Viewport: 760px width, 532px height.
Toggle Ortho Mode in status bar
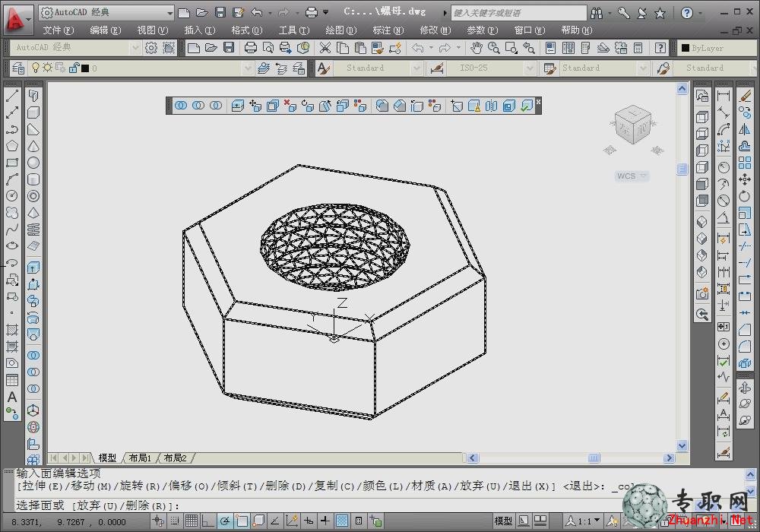208,521
